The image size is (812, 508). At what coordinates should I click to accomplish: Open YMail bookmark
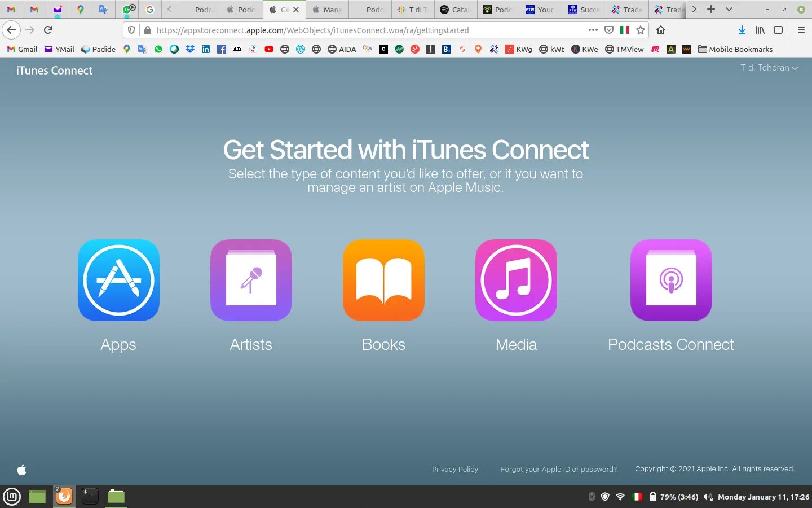(59, 49)
